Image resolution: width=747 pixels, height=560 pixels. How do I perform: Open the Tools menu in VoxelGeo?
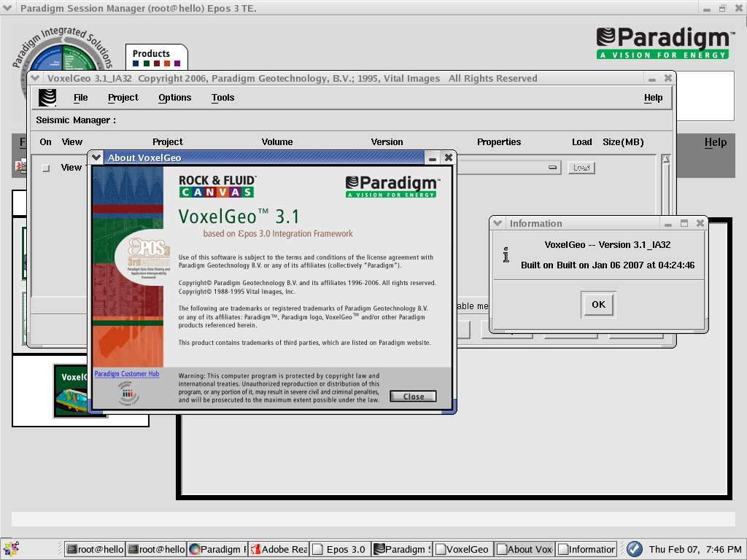point(223,98)
